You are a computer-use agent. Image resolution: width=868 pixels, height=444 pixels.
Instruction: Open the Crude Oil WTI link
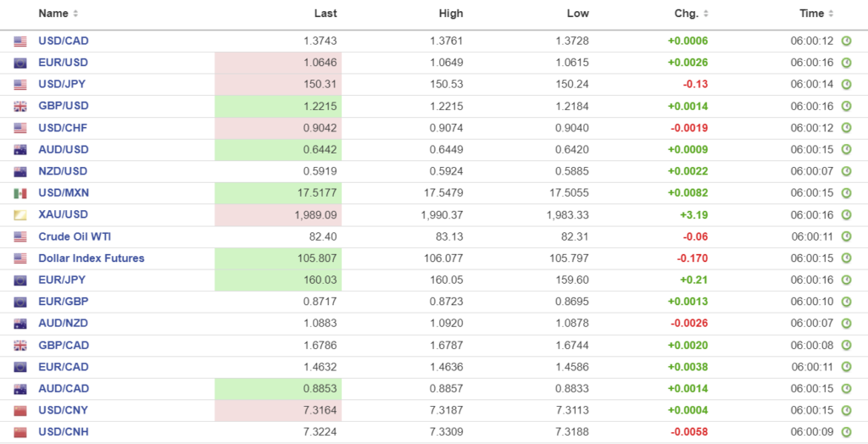(x=77, y=237)
